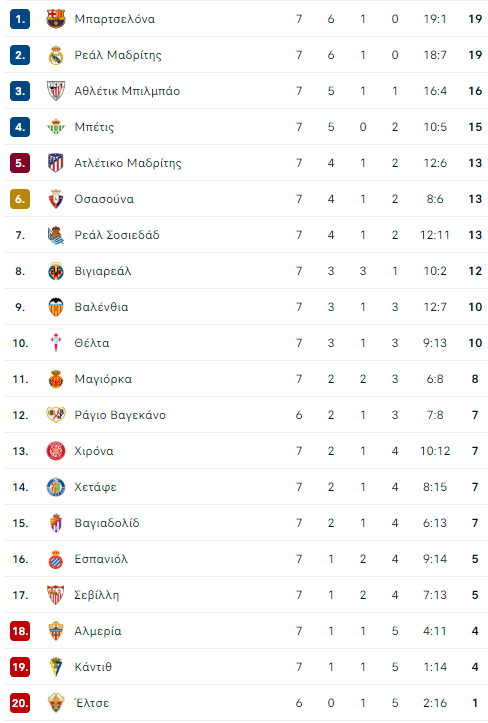The width and height of the screenshot is (488, 723).
Task: Select the Villarreal yellow crest icon
Action: (x=56, y=271)
